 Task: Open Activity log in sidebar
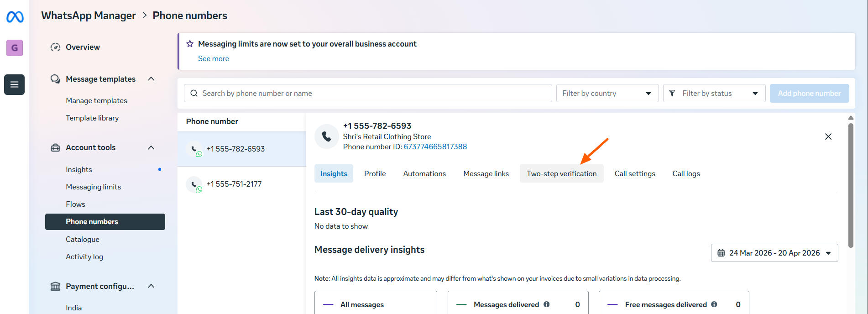(x=84, y=256)
